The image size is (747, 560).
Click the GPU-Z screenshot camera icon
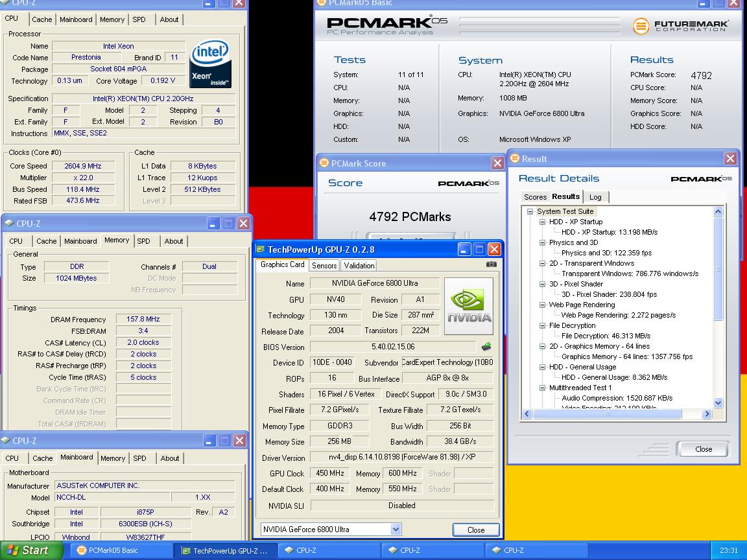(491, 264)
